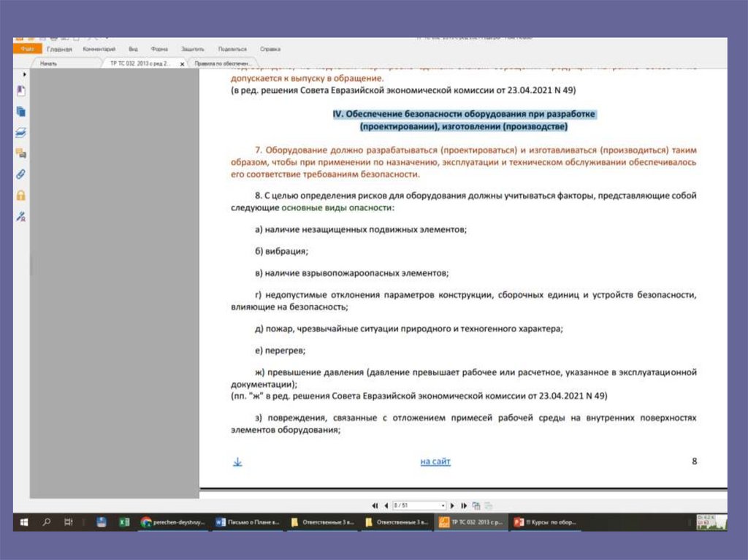Open the Pages thumbnails panel icon
Screen dimensions: 748x560
(x=21, y=112)
